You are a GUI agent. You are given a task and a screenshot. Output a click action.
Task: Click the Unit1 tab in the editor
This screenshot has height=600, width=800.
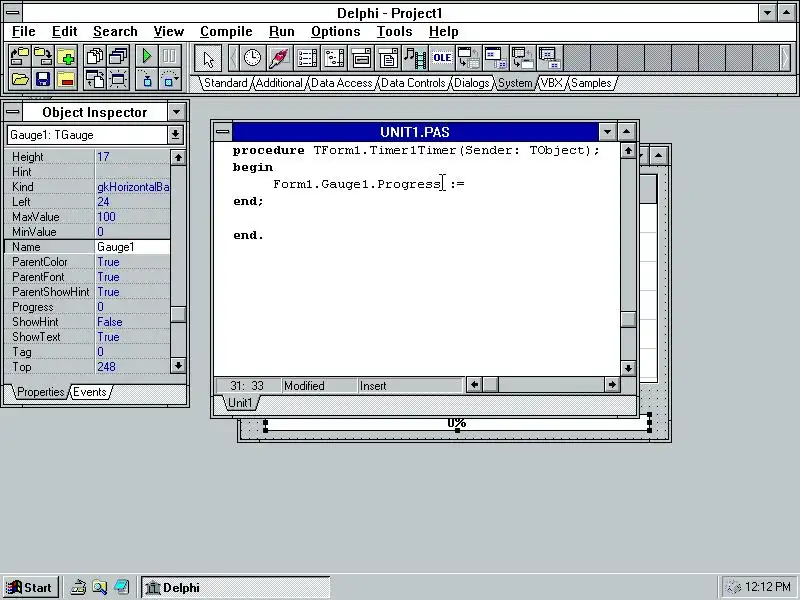pos(240,403)
